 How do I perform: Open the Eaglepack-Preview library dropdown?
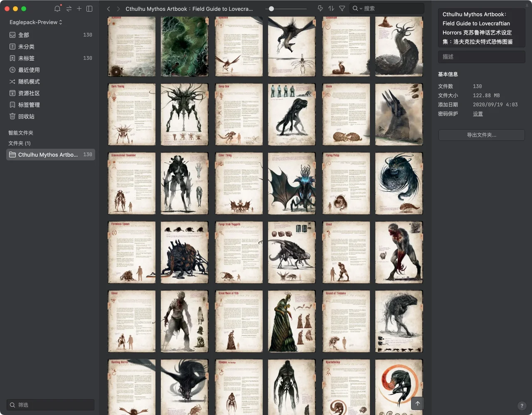(x=36, y=22)
